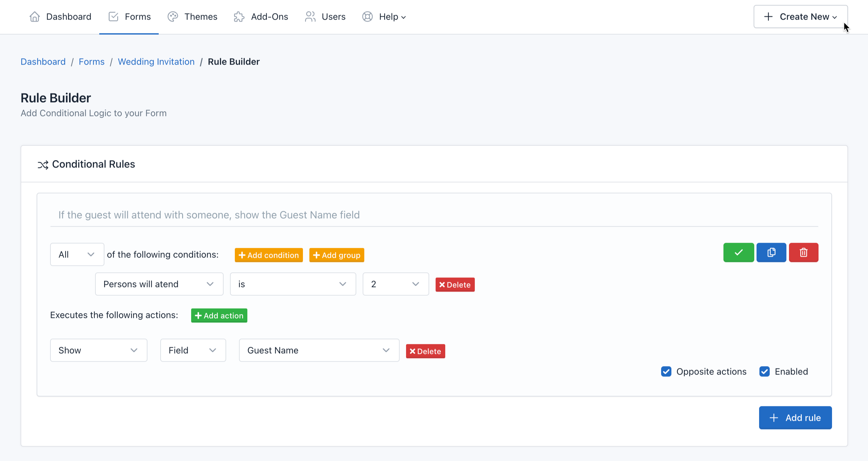Open the Wedding Invitation breadcrumb link

coord(156,61)
